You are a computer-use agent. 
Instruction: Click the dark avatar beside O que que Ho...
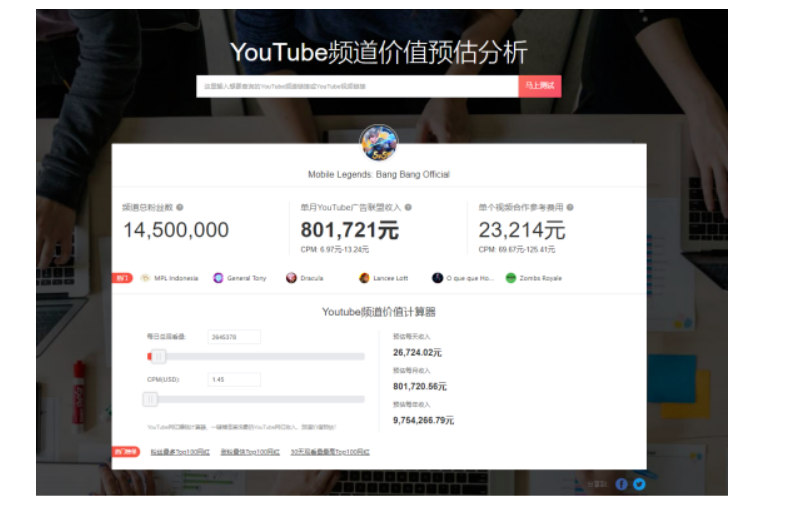tap(437, 278)
